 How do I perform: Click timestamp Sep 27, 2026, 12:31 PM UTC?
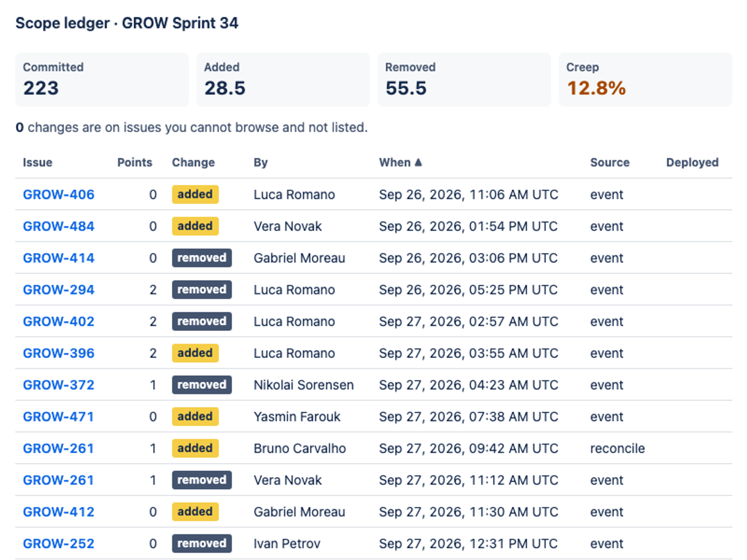tap(469, 544)
